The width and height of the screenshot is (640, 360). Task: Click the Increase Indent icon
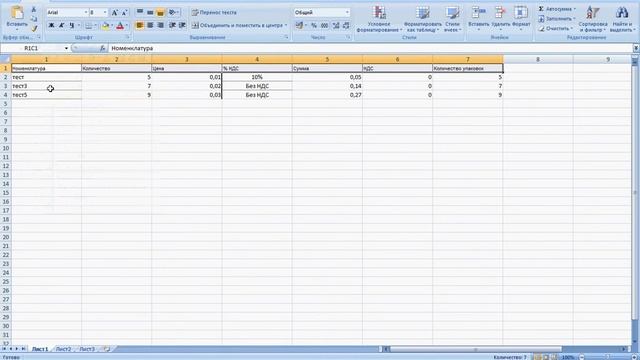coord(182,25)
